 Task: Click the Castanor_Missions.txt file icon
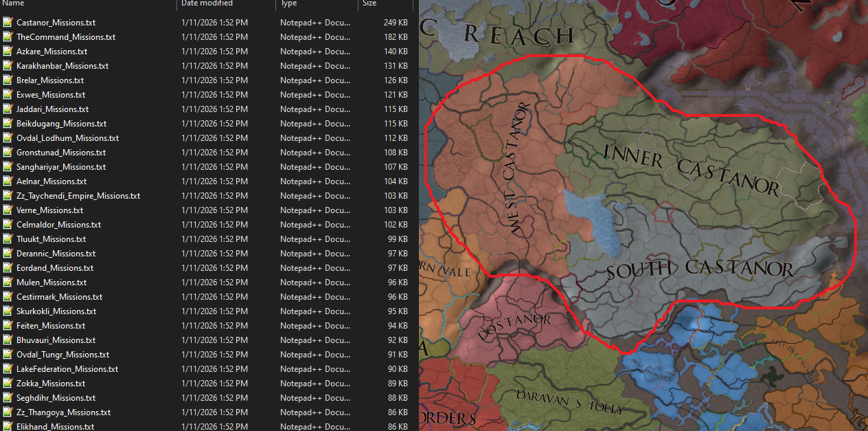click(x=8, y=23)
